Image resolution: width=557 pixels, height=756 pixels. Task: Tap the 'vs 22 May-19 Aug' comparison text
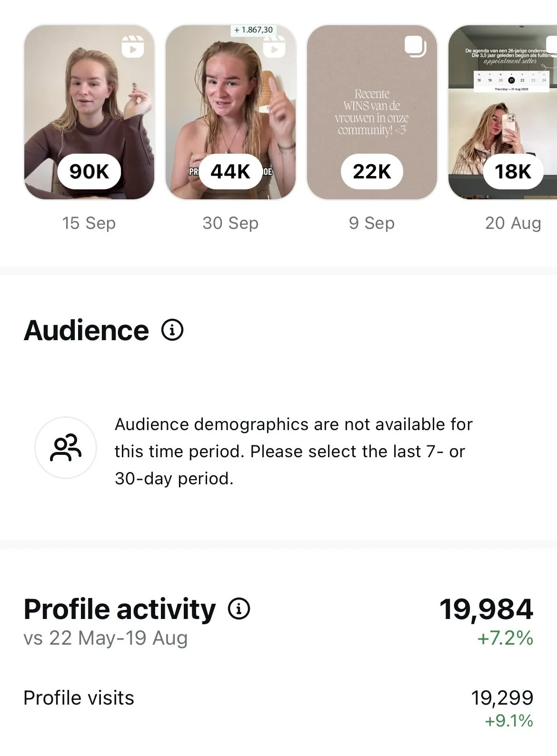[x=106, y=638]
